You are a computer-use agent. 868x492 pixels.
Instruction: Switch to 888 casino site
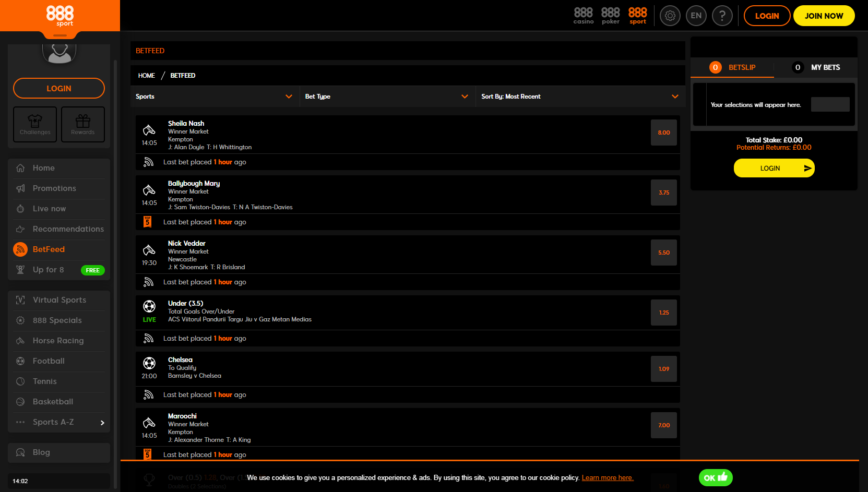pos(584,16)
